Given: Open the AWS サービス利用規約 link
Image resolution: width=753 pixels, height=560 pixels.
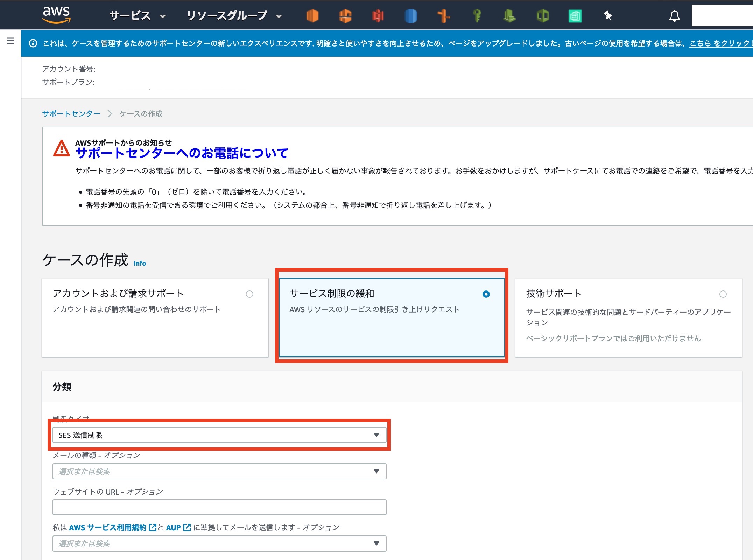Looking at the screenshot, I should pyautogui.click(x=108, y=527).
